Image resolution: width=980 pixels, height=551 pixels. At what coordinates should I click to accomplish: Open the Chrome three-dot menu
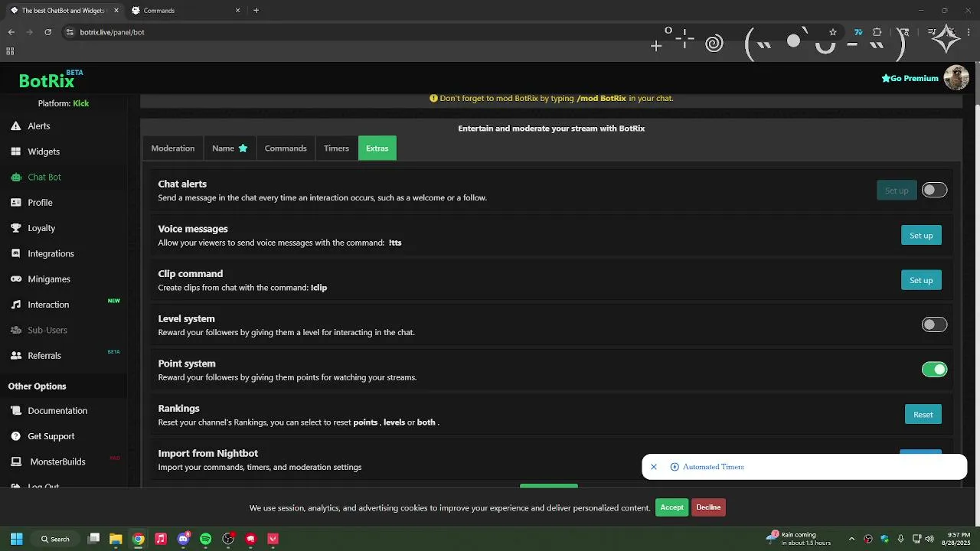coord(971,32)
